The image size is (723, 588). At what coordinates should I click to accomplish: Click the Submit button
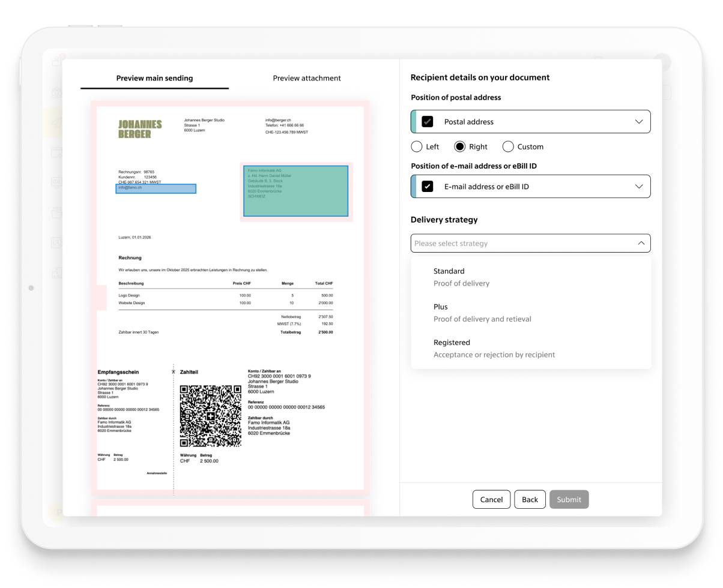569,499
